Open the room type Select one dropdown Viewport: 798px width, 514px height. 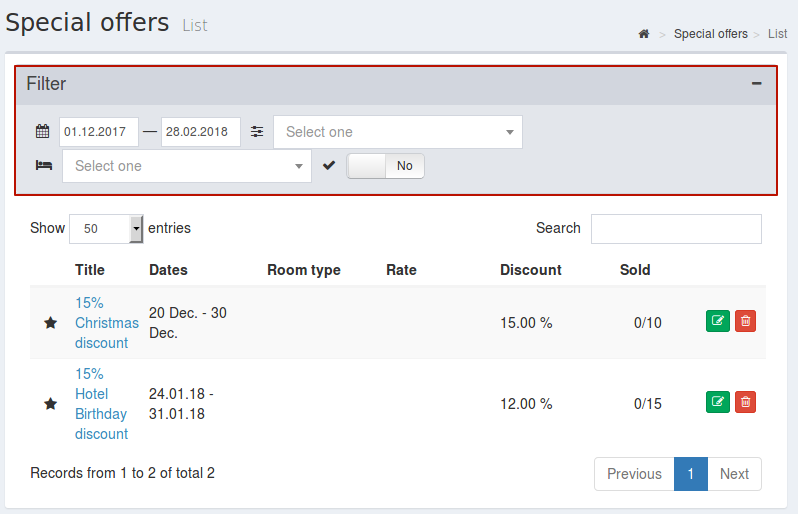point(187,166)
